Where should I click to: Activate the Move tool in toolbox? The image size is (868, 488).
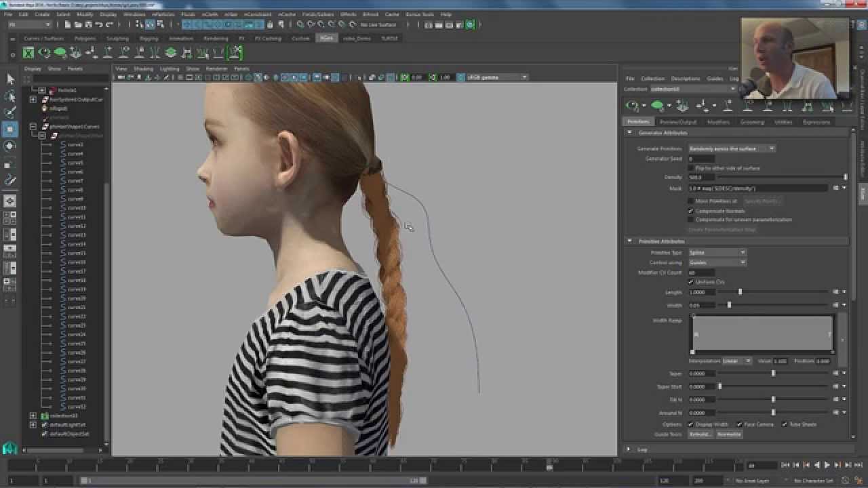click(10, 129)
